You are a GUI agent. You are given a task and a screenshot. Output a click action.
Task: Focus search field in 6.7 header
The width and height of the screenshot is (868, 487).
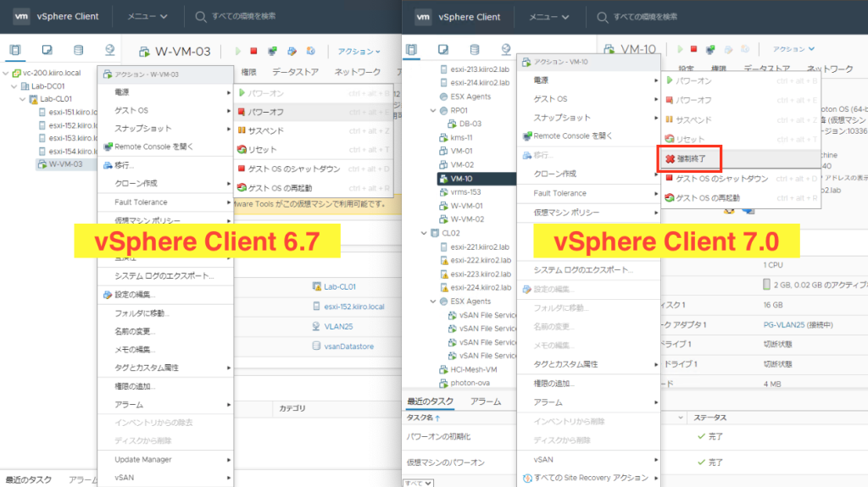(243, 17)
